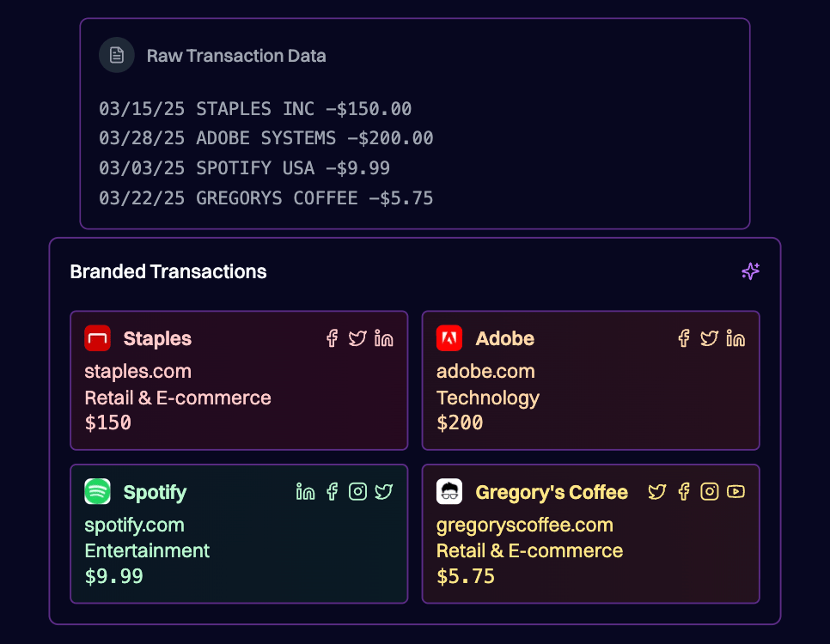Click the document icon beside Raw Transaction Data
Image resolution: width=830 pixels, height=644 pixels.
(x=117, y=55)
